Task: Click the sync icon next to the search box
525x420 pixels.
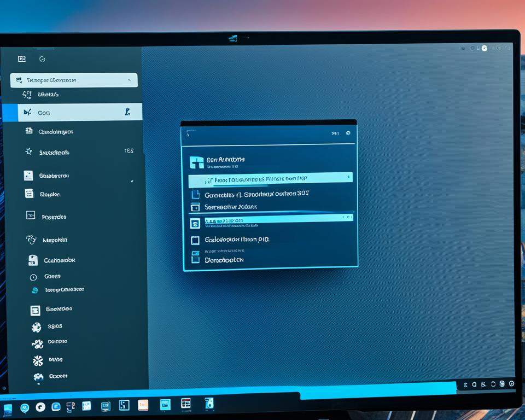Action: click(43, 59)
